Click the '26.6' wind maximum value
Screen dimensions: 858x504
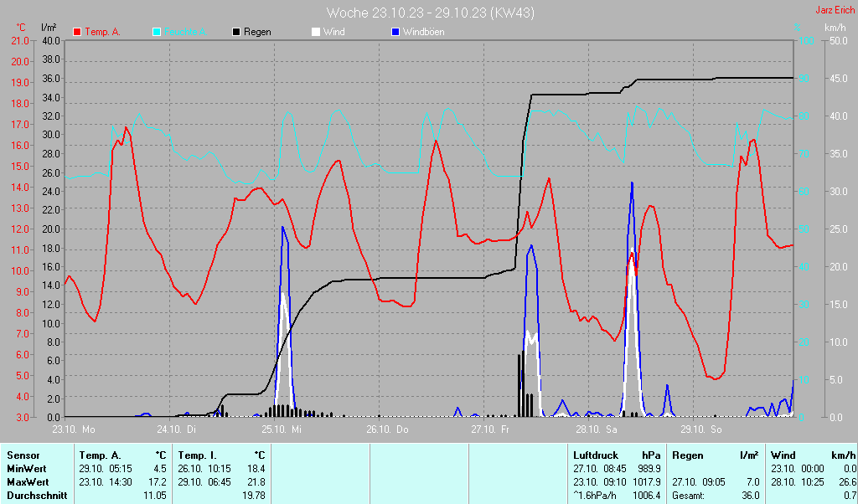click(x=847, y=483)
